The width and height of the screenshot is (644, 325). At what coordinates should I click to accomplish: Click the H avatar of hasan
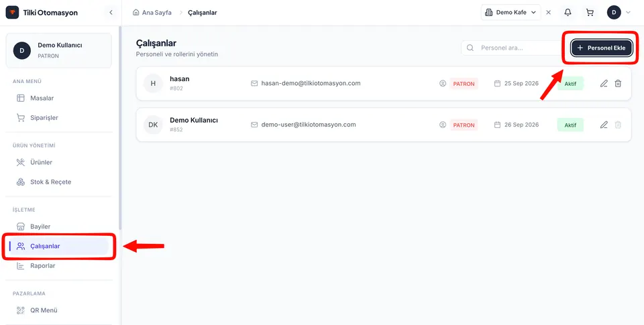click(153, 84)
